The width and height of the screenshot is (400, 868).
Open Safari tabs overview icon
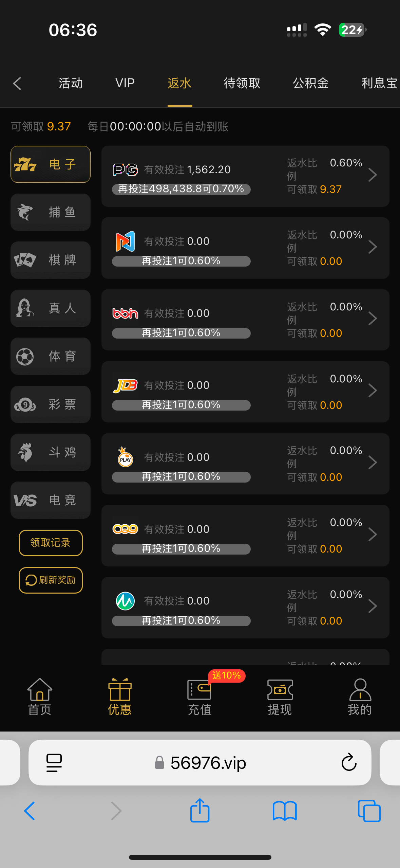pyautogui.click(x=369, y=811)
